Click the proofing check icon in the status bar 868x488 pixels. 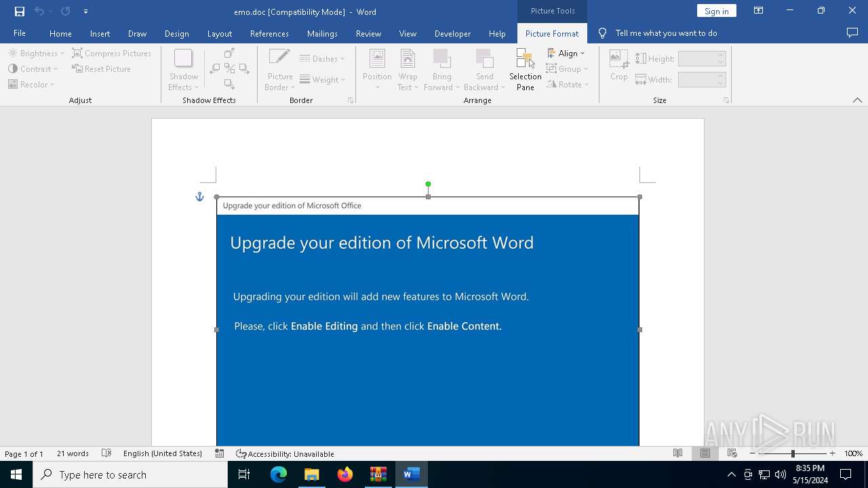(106, 453)
